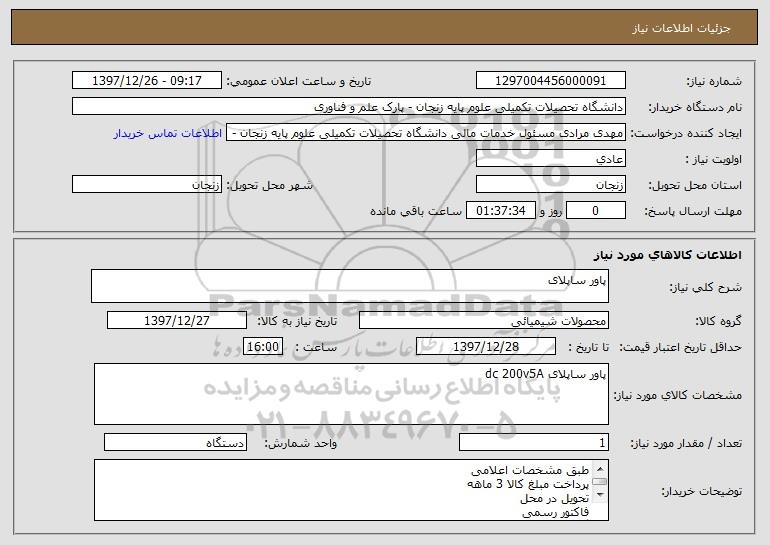Click the شهر محل تحویل field
This screenshot has height=545, width=770.
tap(147, 185)
